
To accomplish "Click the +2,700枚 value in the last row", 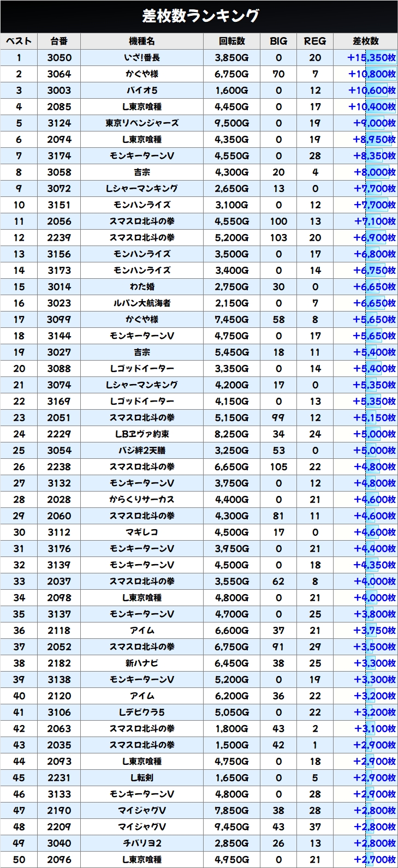I will 375,860.
